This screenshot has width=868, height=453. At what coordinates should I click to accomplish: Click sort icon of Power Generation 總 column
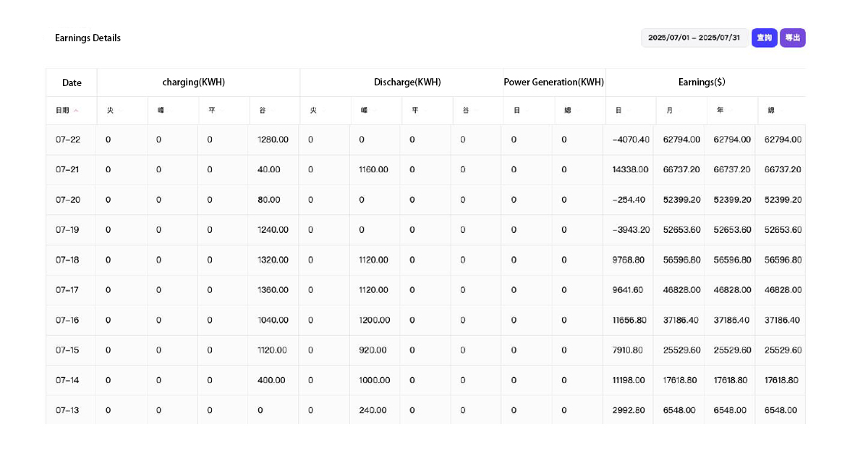577,111
